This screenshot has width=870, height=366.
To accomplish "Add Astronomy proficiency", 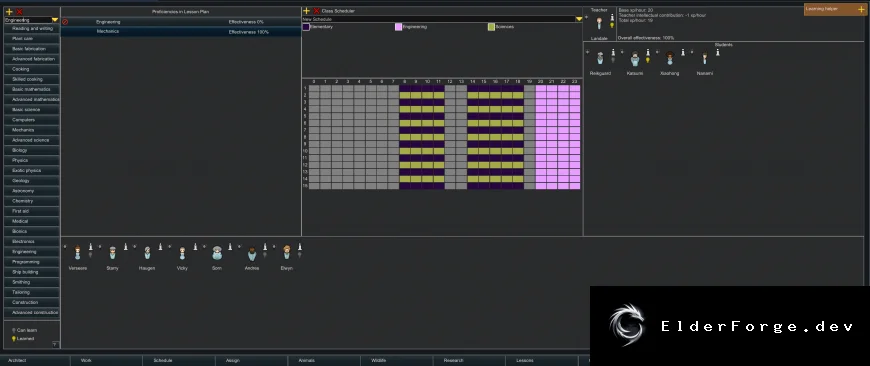I will (32, 191).
